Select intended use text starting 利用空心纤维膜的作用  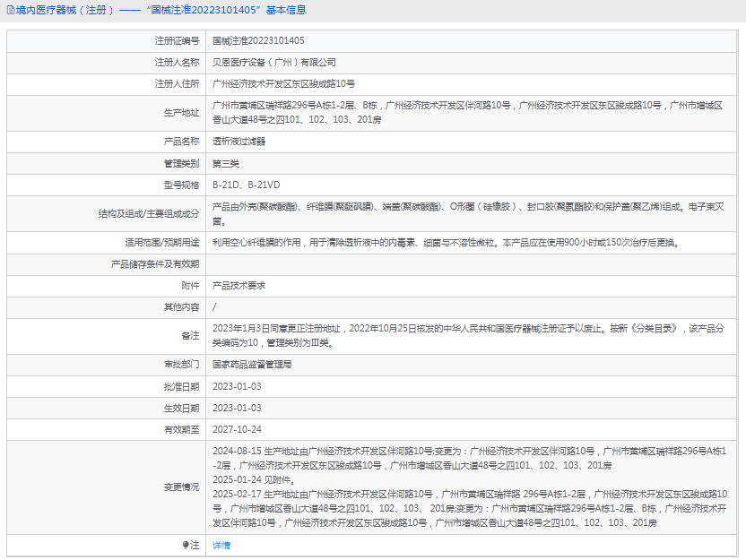tap(446, 243)
